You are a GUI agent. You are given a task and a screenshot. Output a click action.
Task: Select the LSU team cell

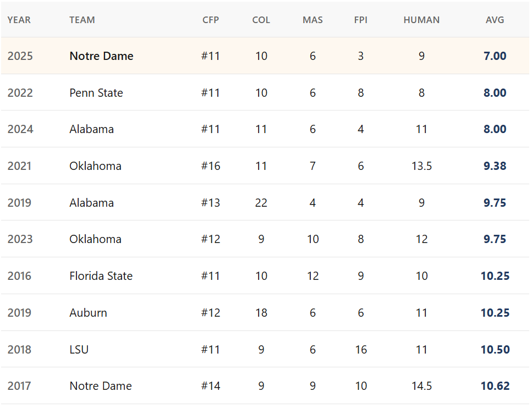click(x=79, y=350)
